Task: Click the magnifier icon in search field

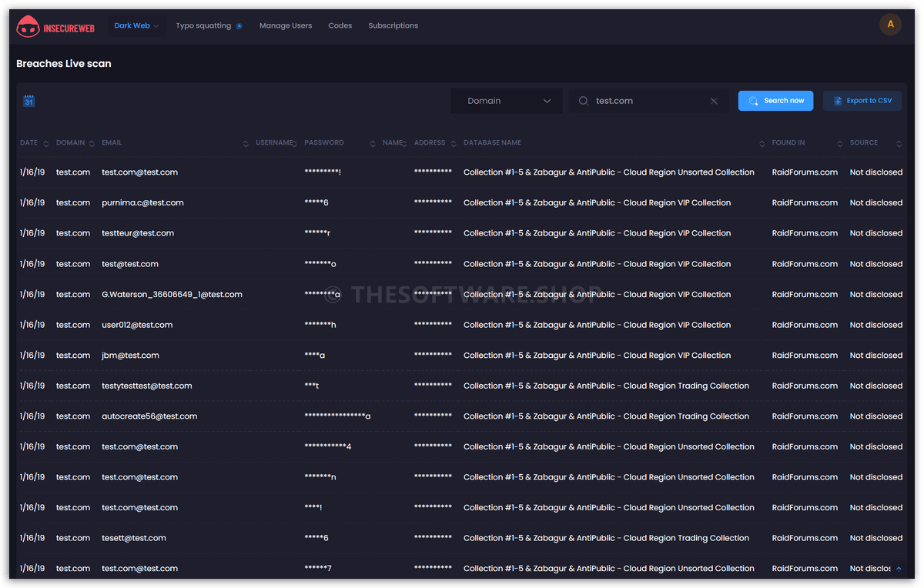Action: click(x=584, y=101)
